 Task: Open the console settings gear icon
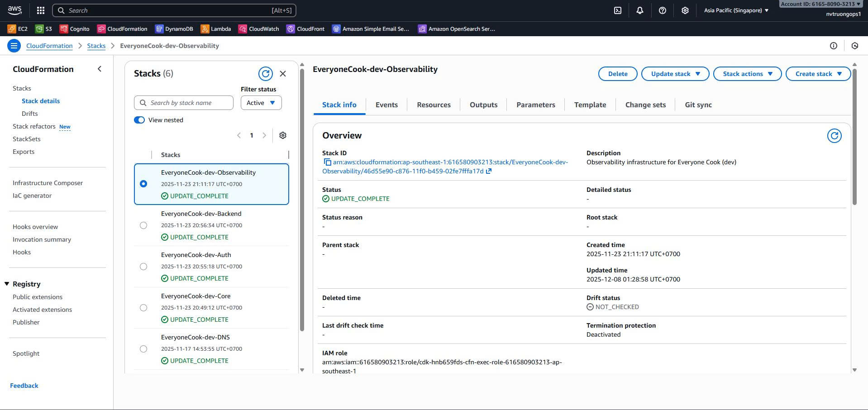click(685, 10)
